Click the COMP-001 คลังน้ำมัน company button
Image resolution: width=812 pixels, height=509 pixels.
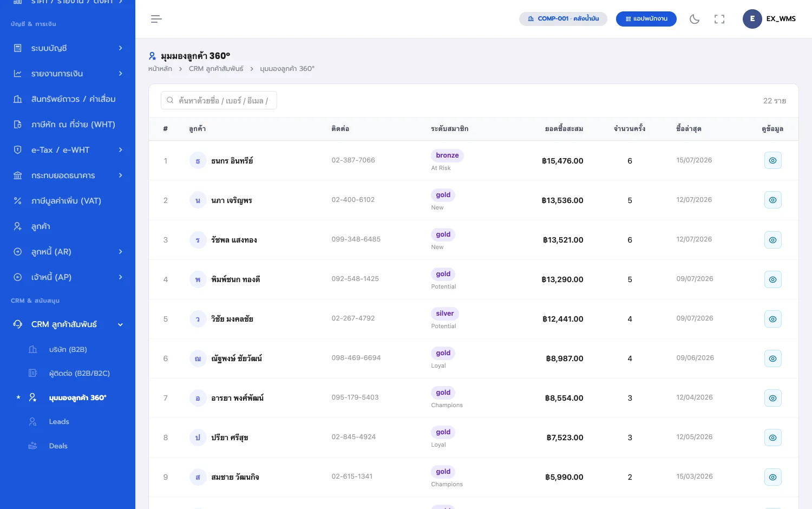click(563, 19)
